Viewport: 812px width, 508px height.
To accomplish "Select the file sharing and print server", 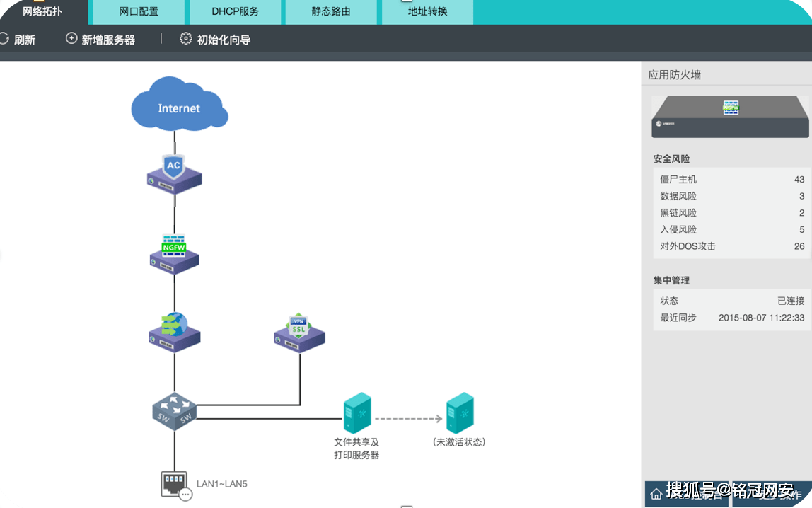I will [x=356, y=413].
